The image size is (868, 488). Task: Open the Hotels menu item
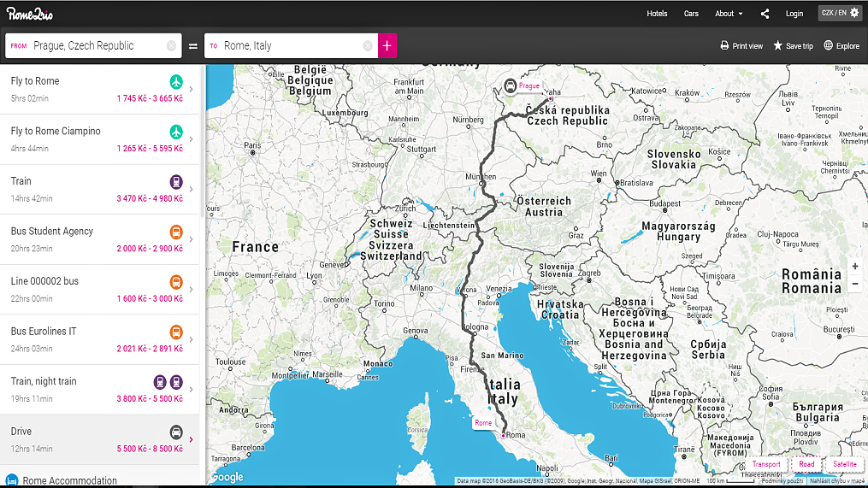pos(657,14)
